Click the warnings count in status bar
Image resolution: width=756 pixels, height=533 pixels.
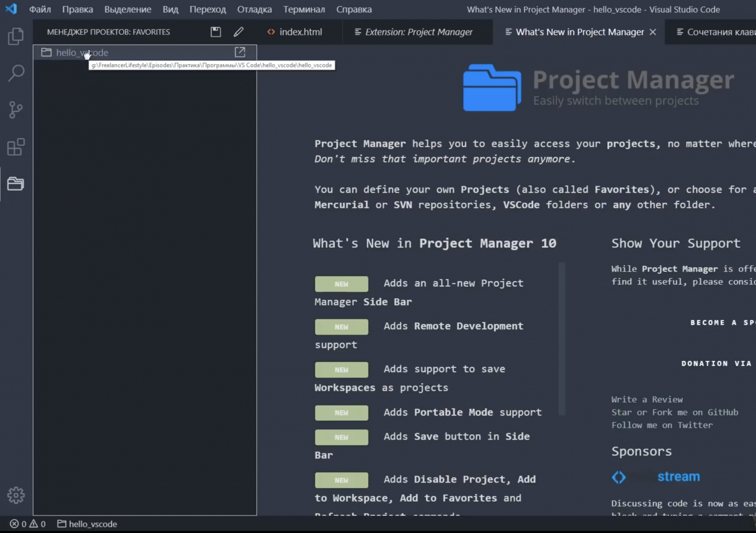tap(37, 524)
